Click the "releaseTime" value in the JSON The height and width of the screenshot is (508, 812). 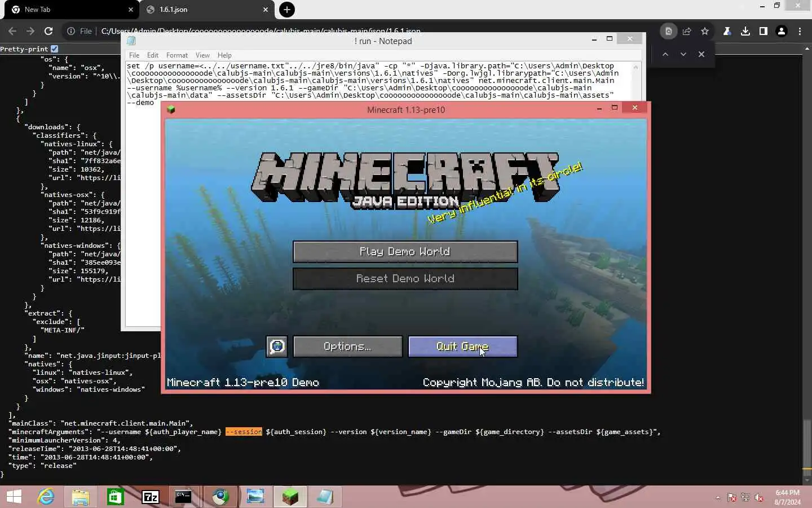tap(123, 449)
